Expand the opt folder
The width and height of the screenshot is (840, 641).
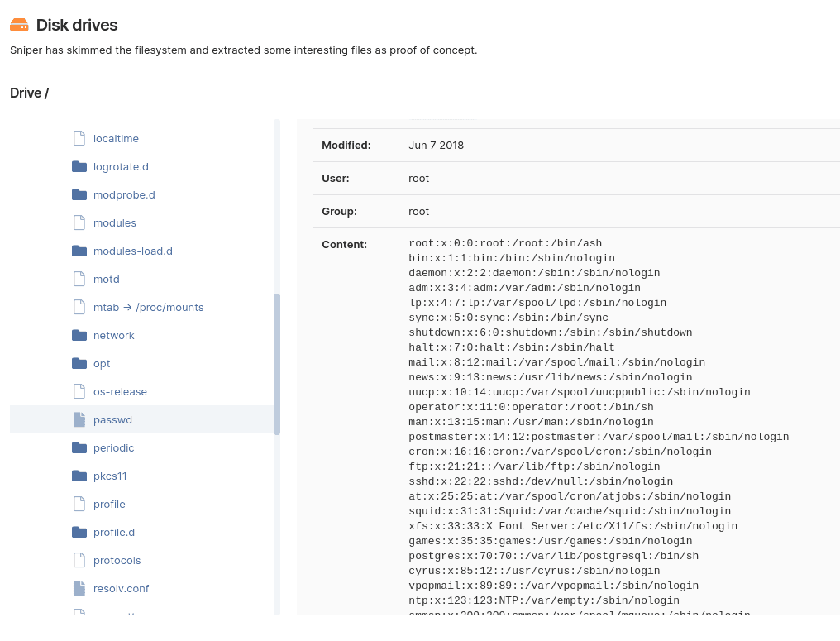point(101,363)
